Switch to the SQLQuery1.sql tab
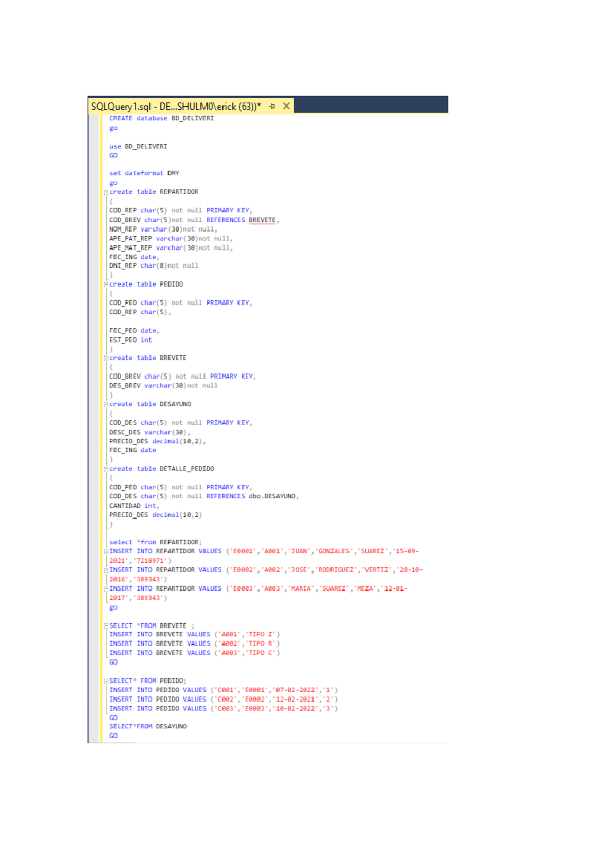The width and height of the screenshot is (613, 868). click(175, 106)
